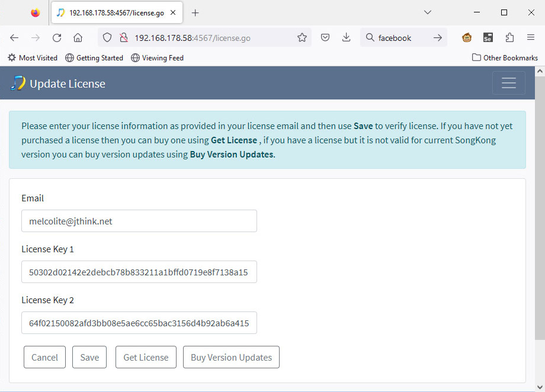The height and width of the screenshot is (392, 545).
Task: Go to the browser home page
Action: tap(78, 37)
